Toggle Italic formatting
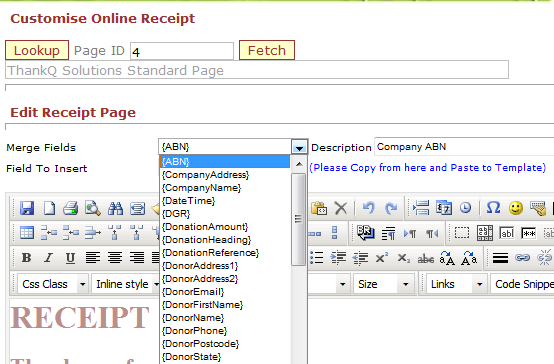The width and height of the screenshot is (554, 364). (x=48, y=258)
